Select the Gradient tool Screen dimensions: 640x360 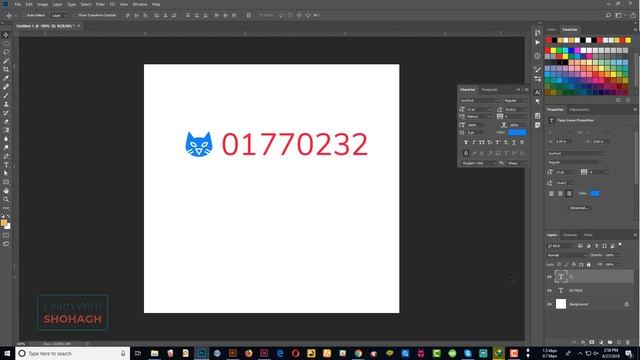[6, 130]
